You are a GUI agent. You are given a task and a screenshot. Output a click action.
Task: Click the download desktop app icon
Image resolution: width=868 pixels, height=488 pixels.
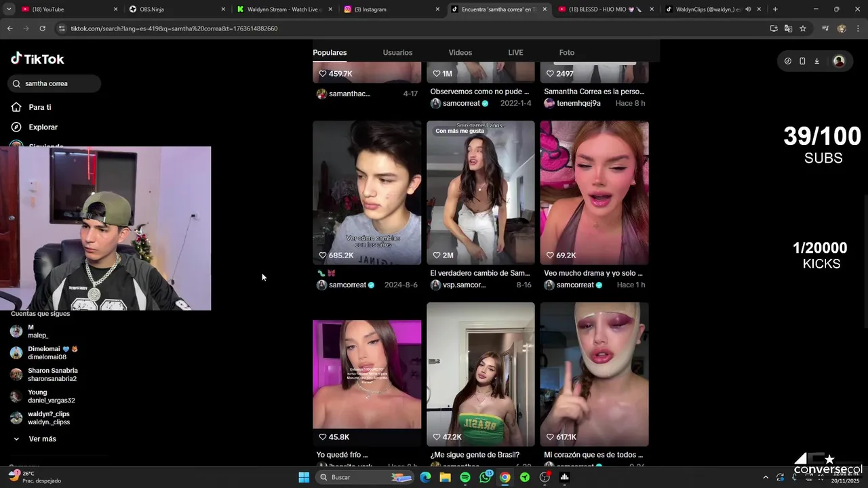point(816,61)
